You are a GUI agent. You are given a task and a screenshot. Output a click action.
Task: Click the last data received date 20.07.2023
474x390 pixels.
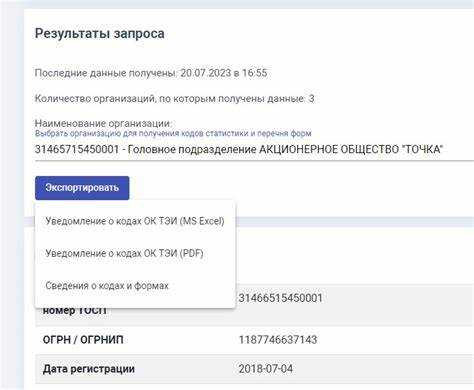[206, 73]
